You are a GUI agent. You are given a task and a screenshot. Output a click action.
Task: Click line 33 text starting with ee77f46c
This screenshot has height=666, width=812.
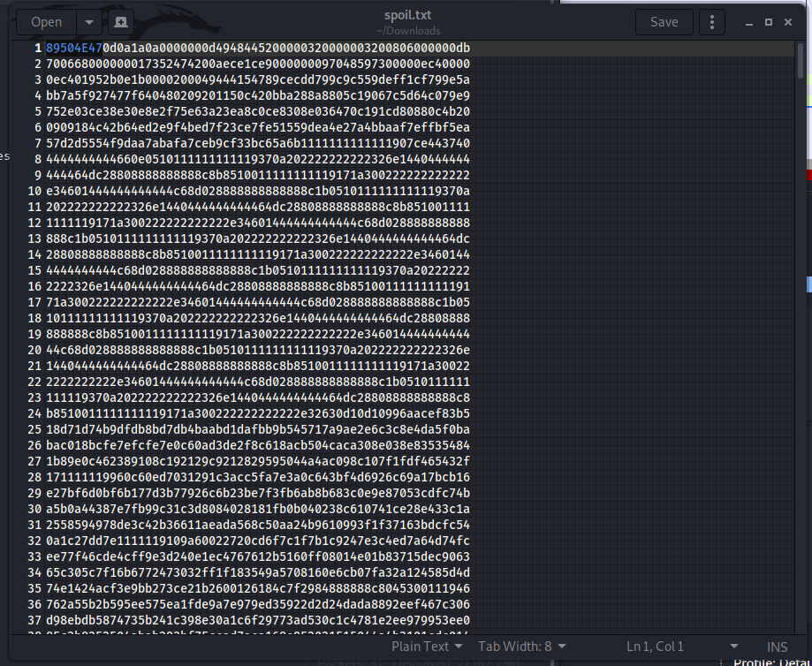pos(258,556)
